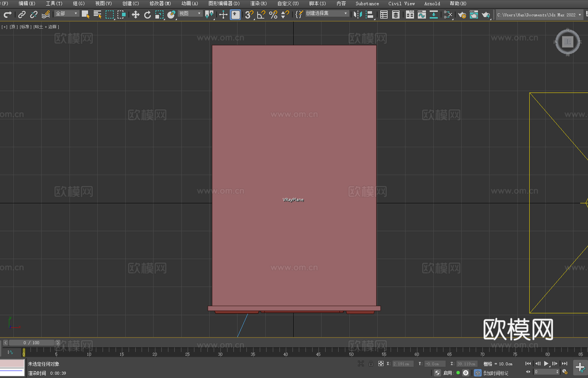
Task: Click the ViewCube top face
Action: pyautogui.click(x=568, y=42)
